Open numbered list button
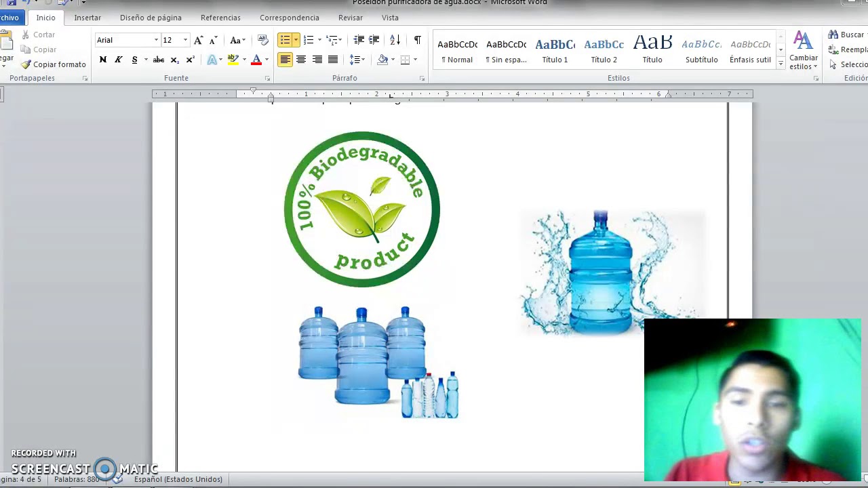The image size is (868, 488). pos(309,40)
